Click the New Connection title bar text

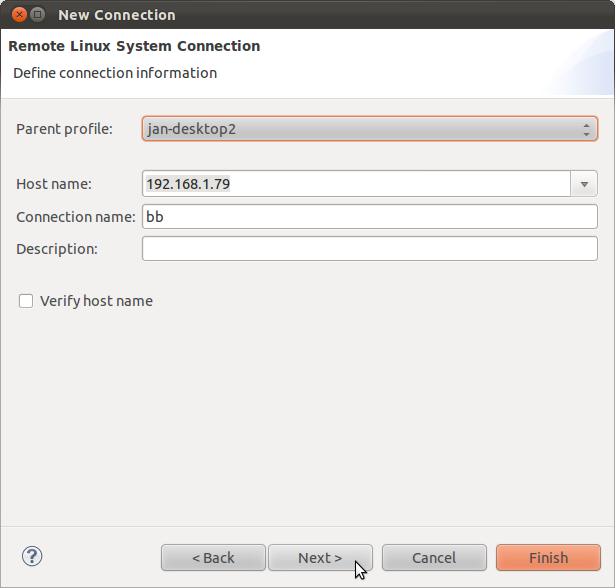click(117, 15)
